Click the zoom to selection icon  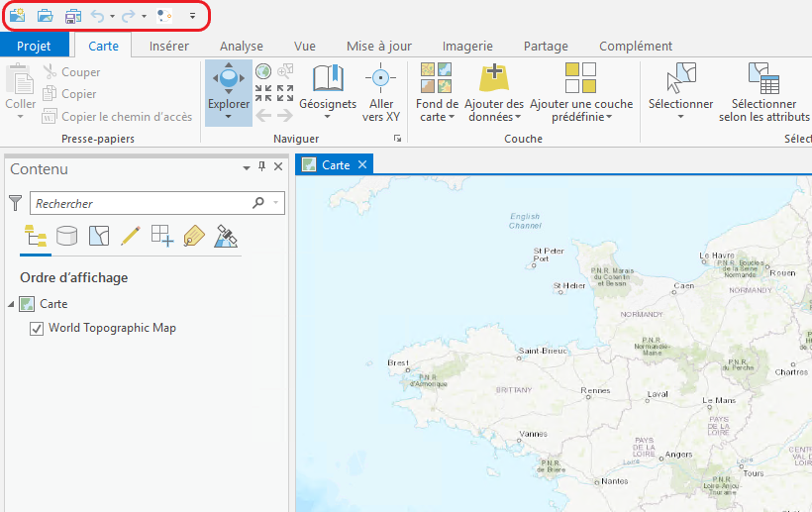(x=285, y=71)
